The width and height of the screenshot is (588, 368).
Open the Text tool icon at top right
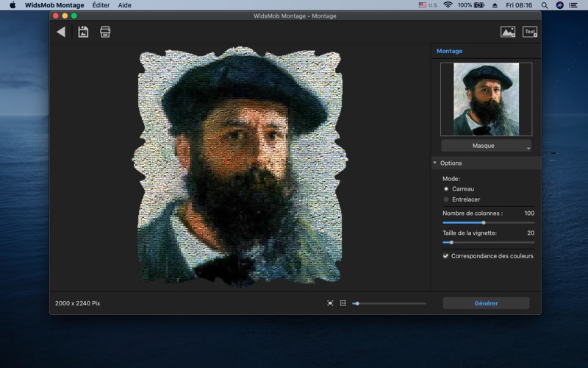click(530, 32)
